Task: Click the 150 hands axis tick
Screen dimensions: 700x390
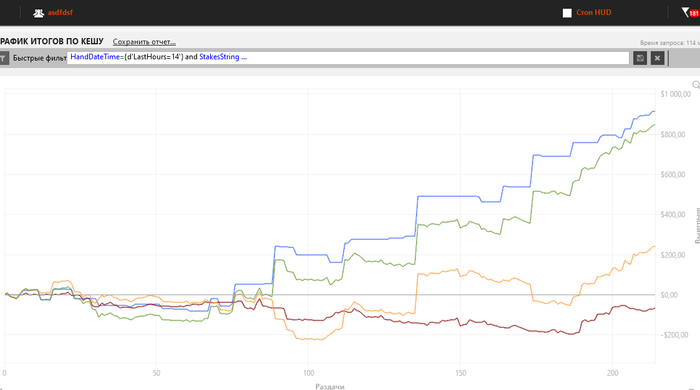Action: 461,373
